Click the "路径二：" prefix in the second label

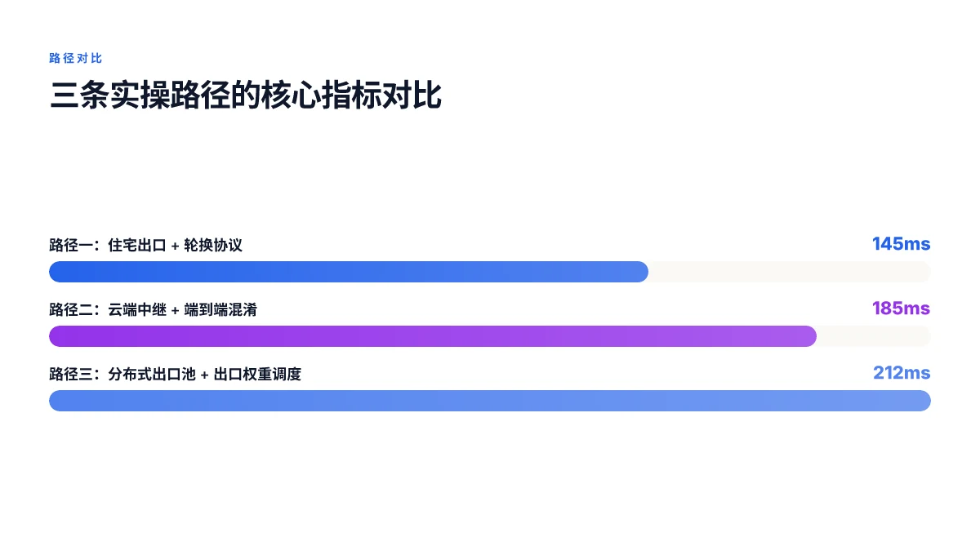[78, 309]
